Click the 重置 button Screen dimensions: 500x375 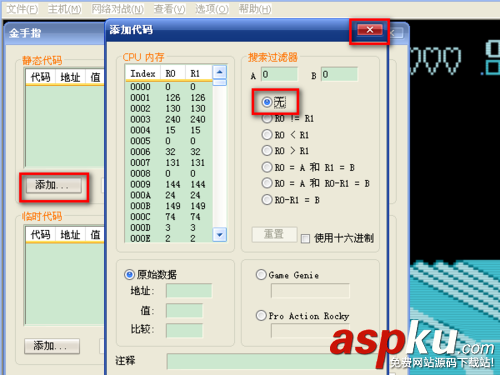[x=274, y=234]
